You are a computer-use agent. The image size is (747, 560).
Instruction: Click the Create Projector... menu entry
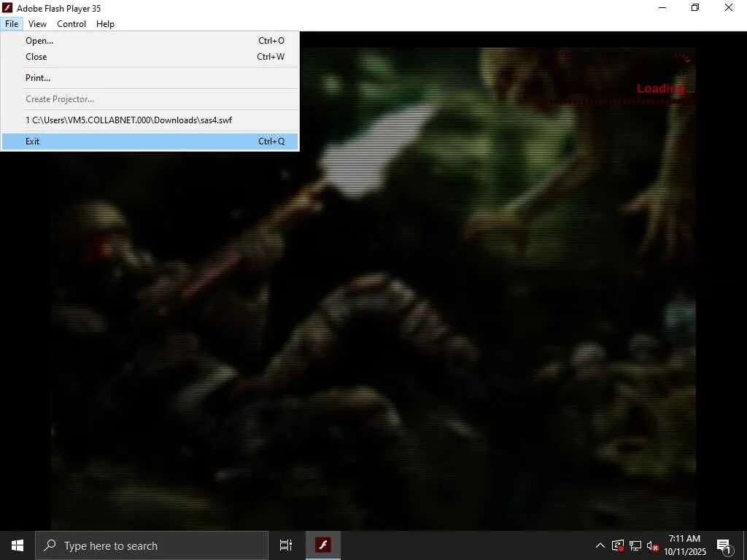(x=150, y=99)
